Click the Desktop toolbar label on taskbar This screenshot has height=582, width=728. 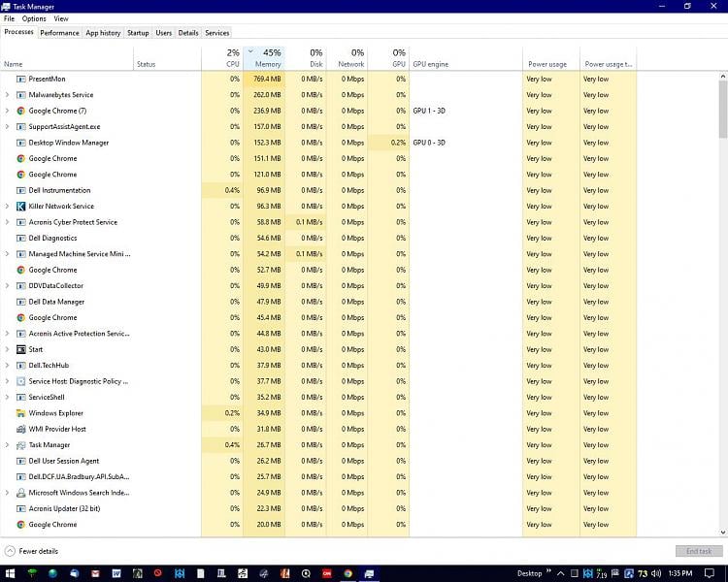coord(529,573)
